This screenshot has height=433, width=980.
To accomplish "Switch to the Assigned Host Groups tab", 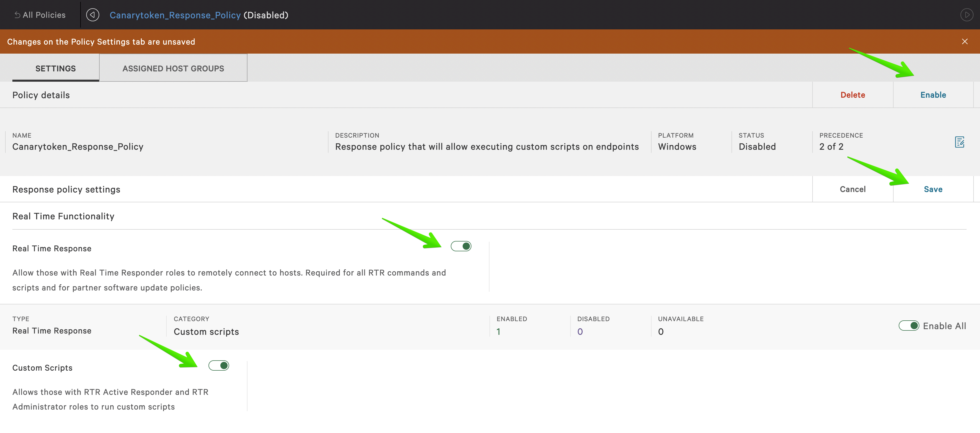I will click(x=173, y=68).
